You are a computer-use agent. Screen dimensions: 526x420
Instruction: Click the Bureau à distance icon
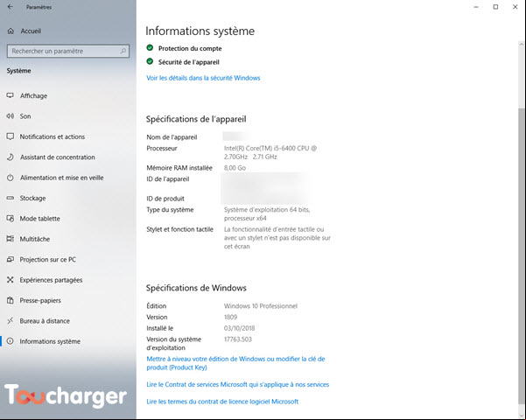(x=11, y=321)
